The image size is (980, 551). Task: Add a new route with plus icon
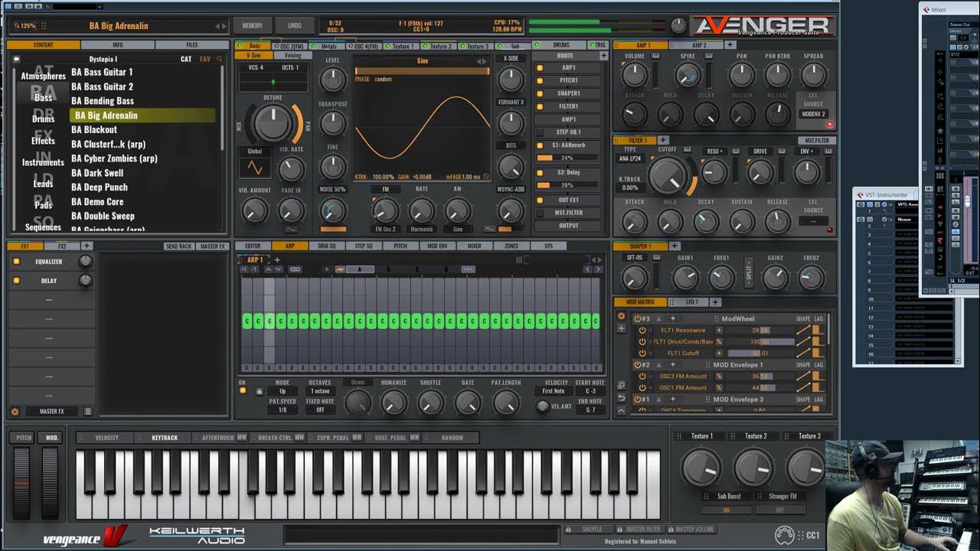click(x=603, y=56)
